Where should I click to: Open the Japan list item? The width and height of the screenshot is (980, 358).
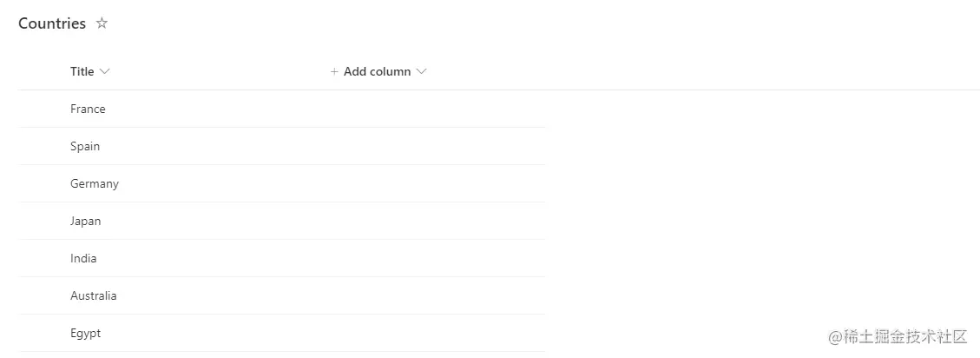pos(85,221)
